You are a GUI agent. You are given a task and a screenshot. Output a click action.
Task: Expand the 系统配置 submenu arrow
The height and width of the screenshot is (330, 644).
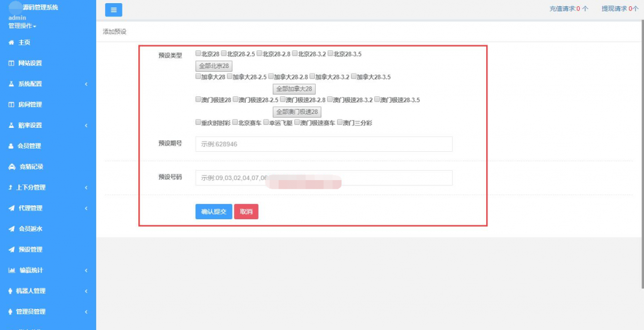pos(86,84)
